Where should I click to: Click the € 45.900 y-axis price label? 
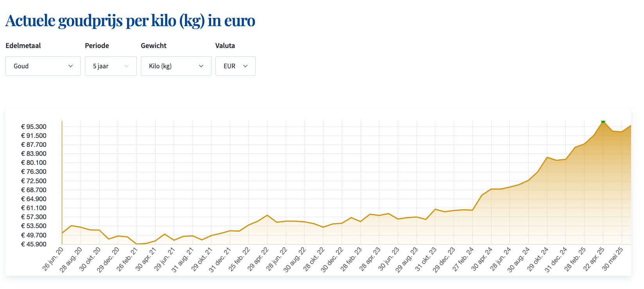coord(34,244)
